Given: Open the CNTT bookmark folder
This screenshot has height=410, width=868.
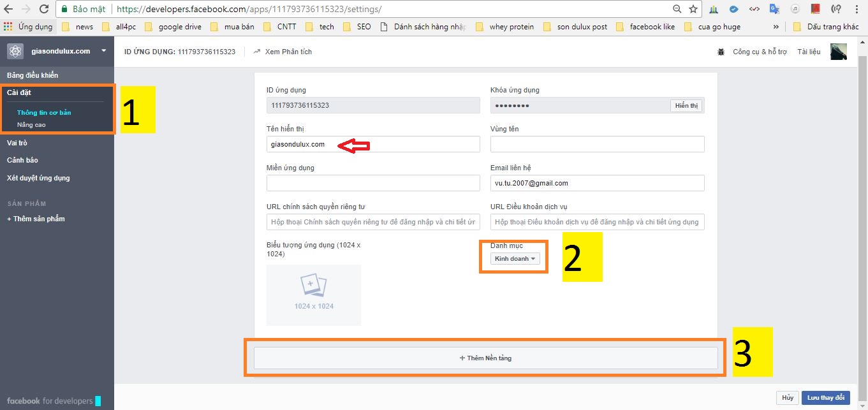Looking at the screenshot, I should (281, 27).
